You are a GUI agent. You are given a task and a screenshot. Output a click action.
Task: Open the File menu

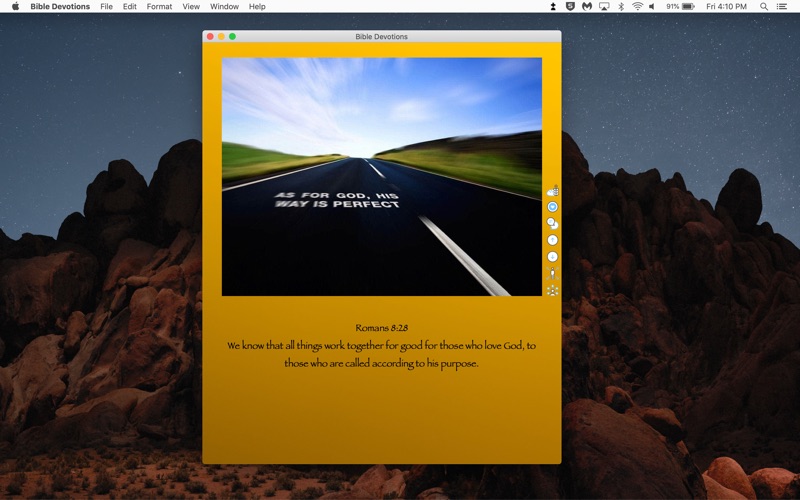tap(107, 7)
